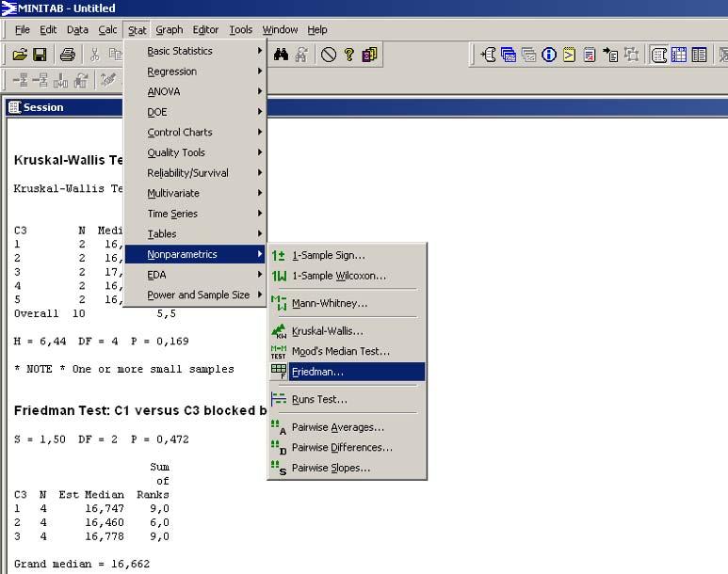Screen dimensions: 728x574
Task: Open the Graph menu
Action: point(169,30)
